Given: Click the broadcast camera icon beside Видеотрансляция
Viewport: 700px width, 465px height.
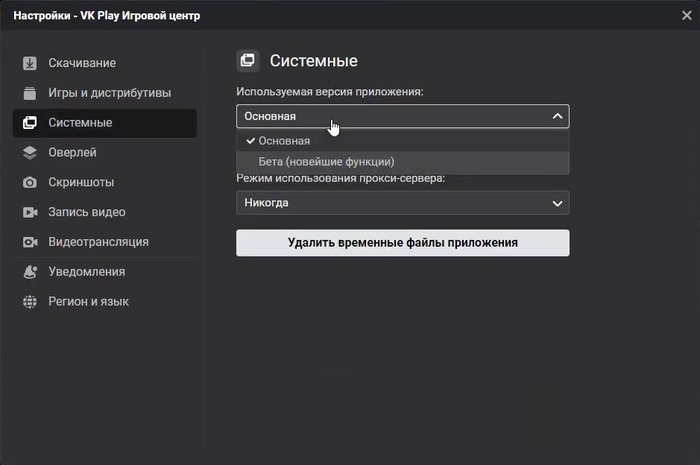Looking at the screenshot, I should pos(30,242).
